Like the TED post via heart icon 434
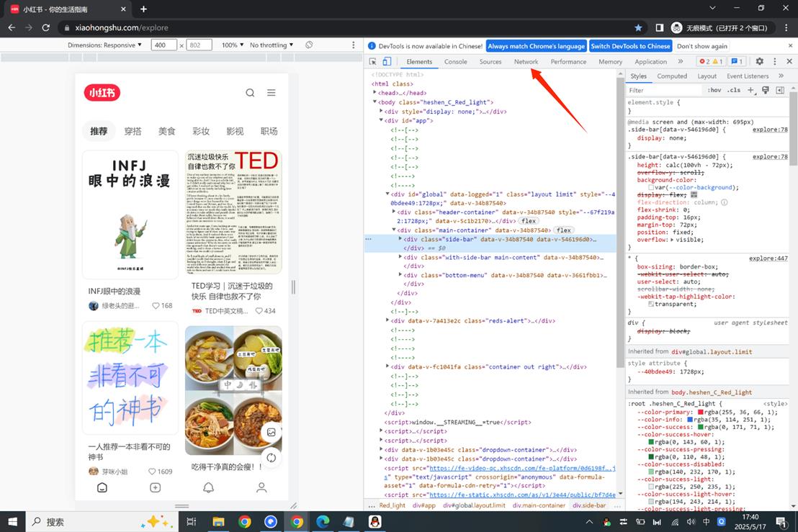798x532 pixels. point(259,311)
